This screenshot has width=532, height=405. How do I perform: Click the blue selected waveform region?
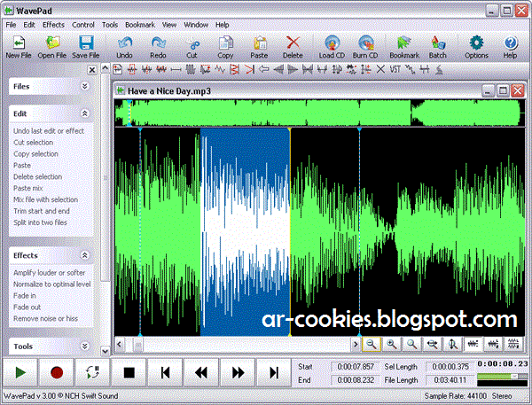click(x=245, y=232)
